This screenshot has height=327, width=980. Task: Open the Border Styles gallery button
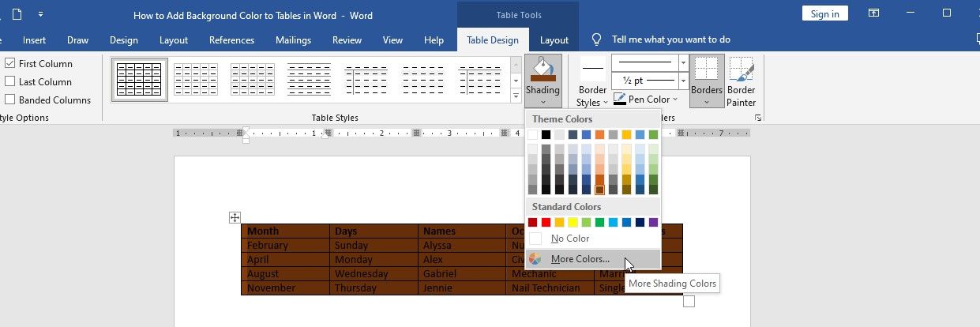click(x=593, y=81)
